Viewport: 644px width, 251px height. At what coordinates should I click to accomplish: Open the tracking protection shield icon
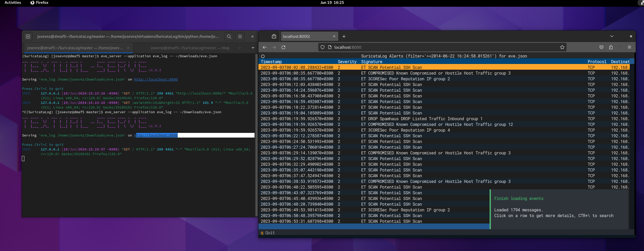323,47
